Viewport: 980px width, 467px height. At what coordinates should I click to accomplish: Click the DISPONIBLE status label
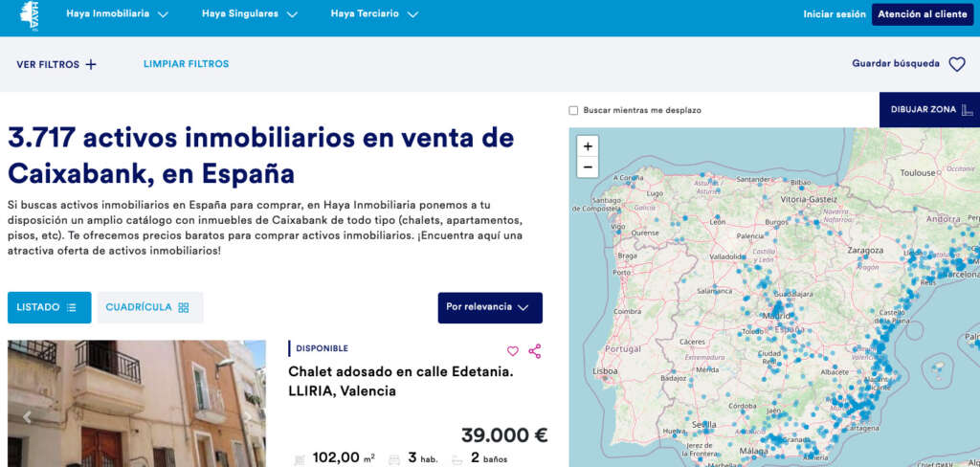[322, 349]
